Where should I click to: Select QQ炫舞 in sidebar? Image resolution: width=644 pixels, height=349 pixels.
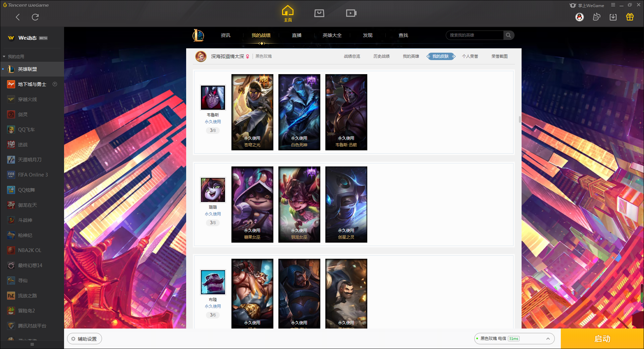pos(32,190)
